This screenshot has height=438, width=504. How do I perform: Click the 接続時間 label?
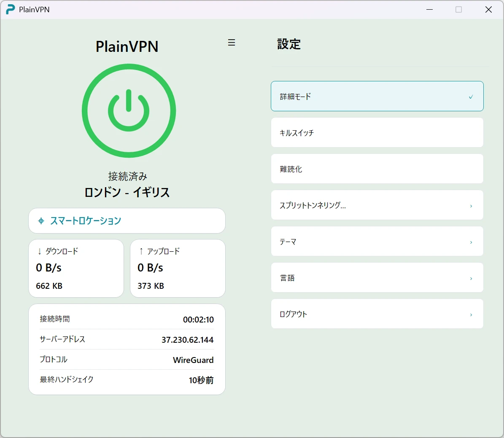coord(55,319)
